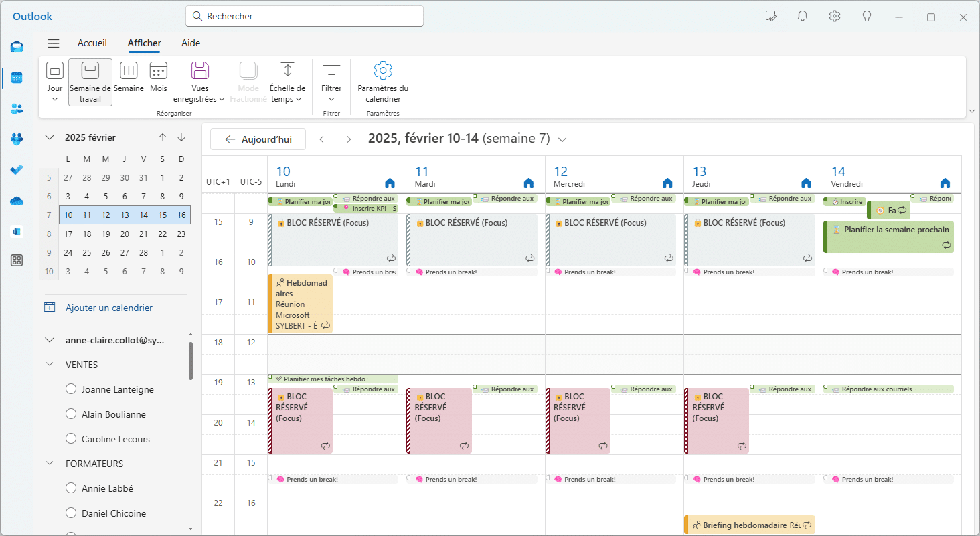
Task: Click Lundi's home work-location icon
Action: point(390,183)
